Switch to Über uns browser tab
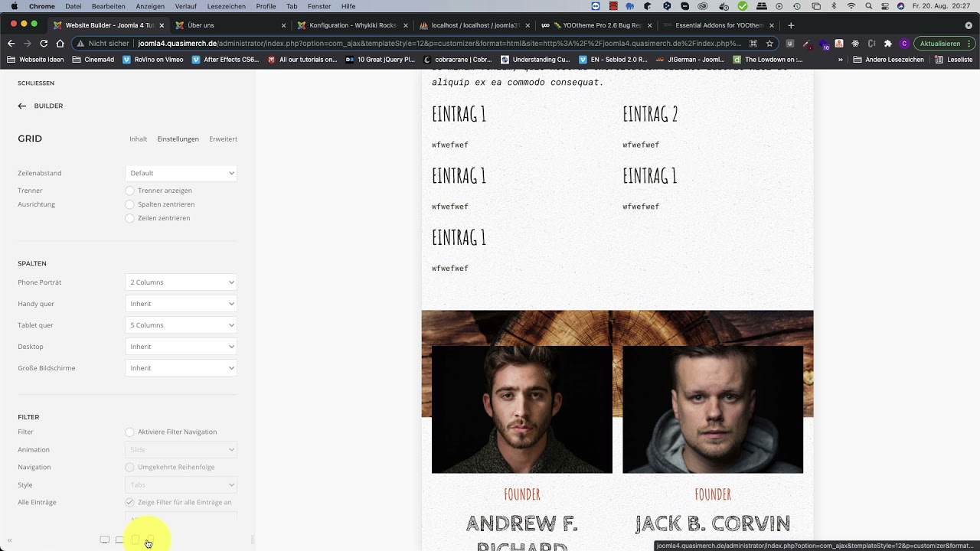Viewport: 980px width, 551px height. click(230, 25)
